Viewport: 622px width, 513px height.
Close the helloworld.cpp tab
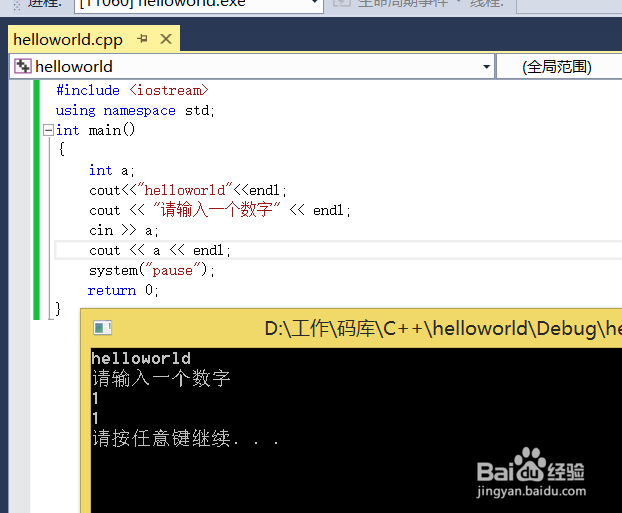pyautogui.click(x=166, y=39)
